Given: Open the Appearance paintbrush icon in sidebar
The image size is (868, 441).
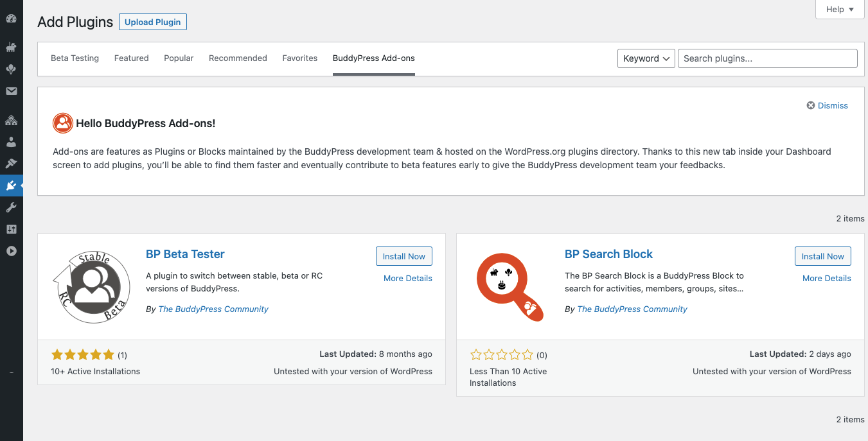Looking at the screenshot, I should 11,164.
